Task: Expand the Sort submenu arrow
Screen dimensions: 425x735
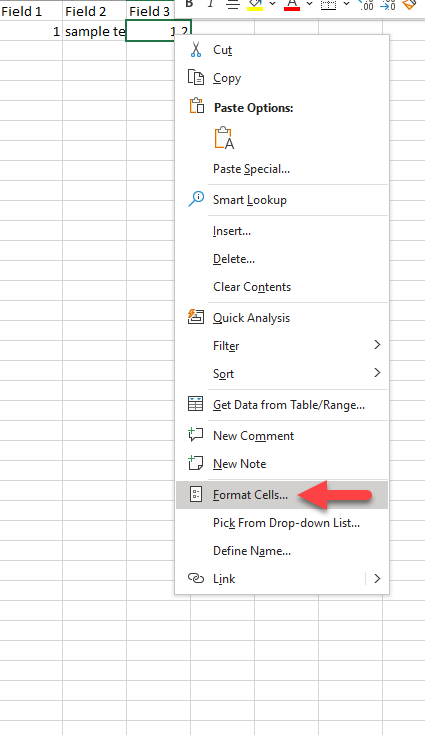Action: 377,373
